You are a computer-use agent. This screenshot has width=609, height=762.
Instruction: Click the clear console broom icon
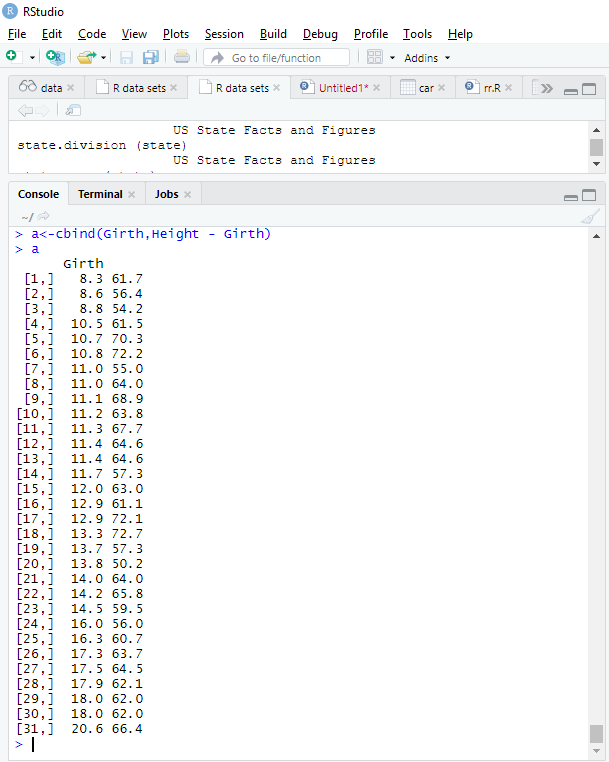click(590, 216)
